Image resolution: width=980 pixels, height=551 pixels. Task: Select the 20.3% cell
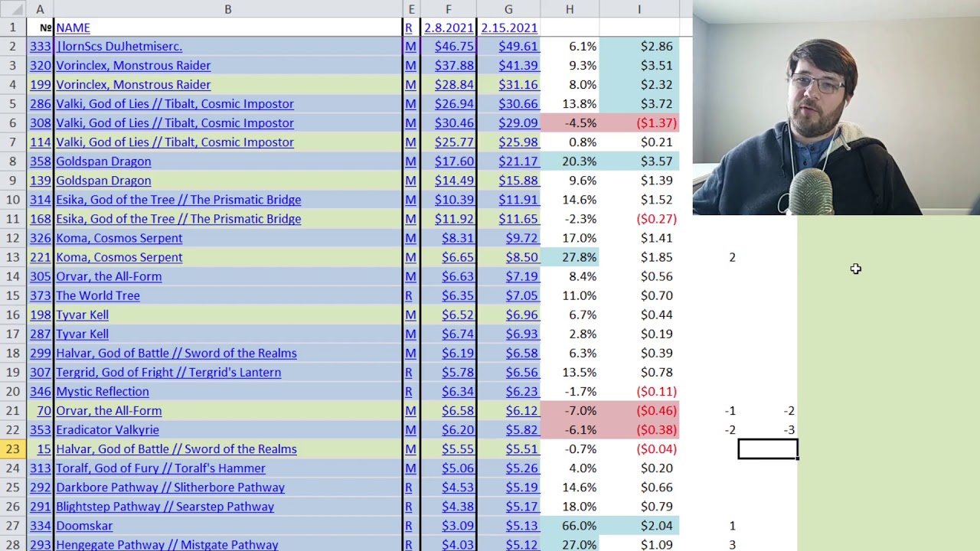570,161
